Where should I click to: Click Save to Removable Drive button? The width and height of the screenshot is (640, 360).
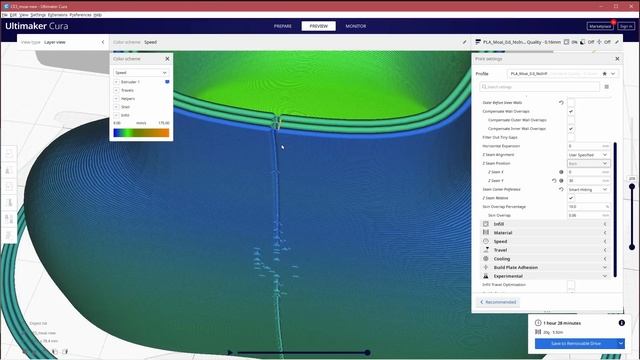click(x=576, y=343)
